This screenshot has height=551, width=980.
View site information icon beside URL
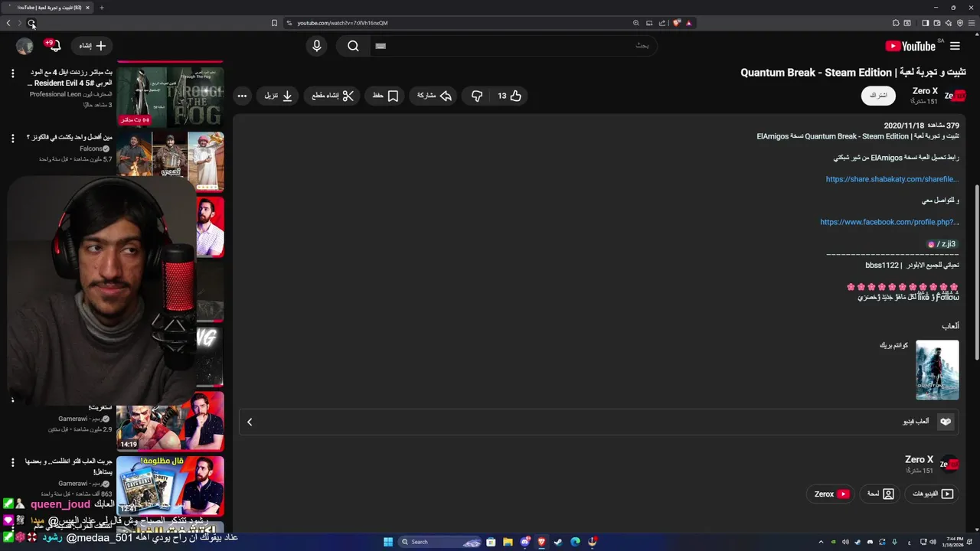(x=289, y=23)
